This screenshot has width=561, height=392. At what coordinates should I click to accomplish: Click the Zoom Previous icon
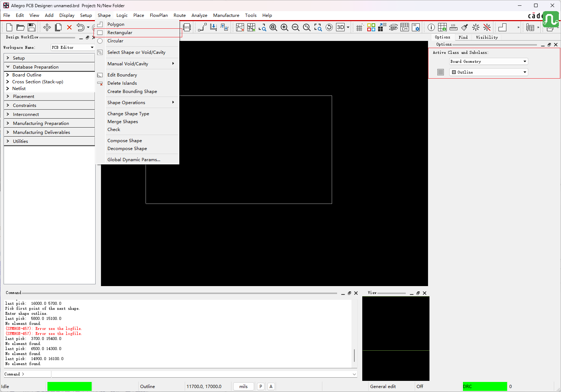click(307, 27)
